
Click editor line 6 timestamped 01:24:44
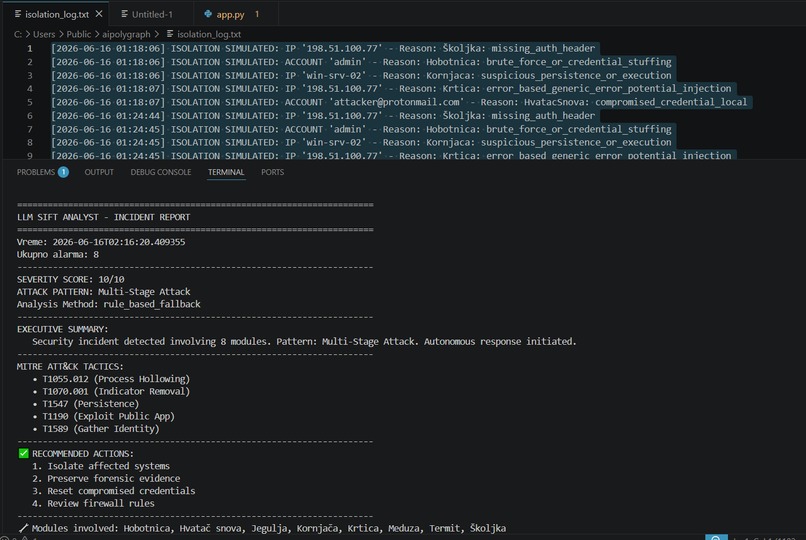[323, 116]
